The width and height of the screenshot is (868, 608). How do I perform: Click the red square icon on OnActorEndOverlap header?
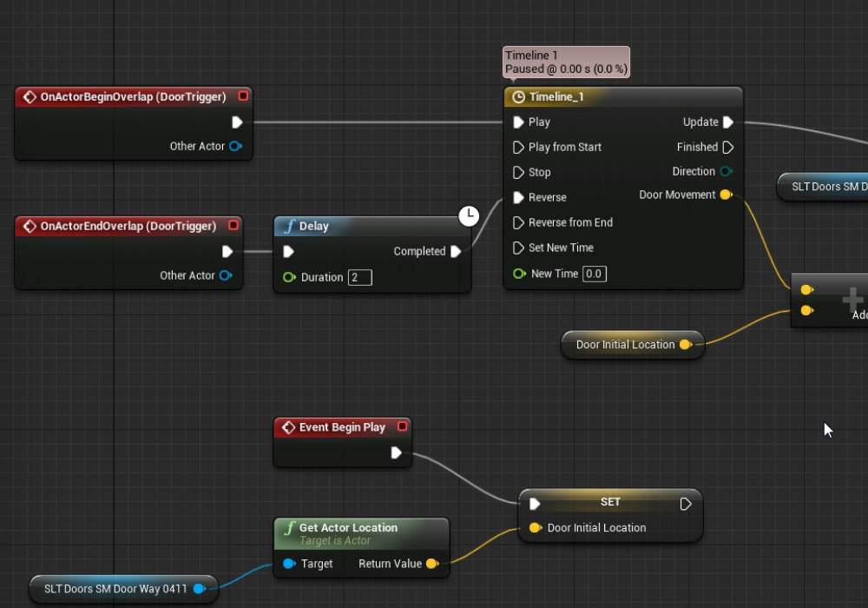[233, 226]
